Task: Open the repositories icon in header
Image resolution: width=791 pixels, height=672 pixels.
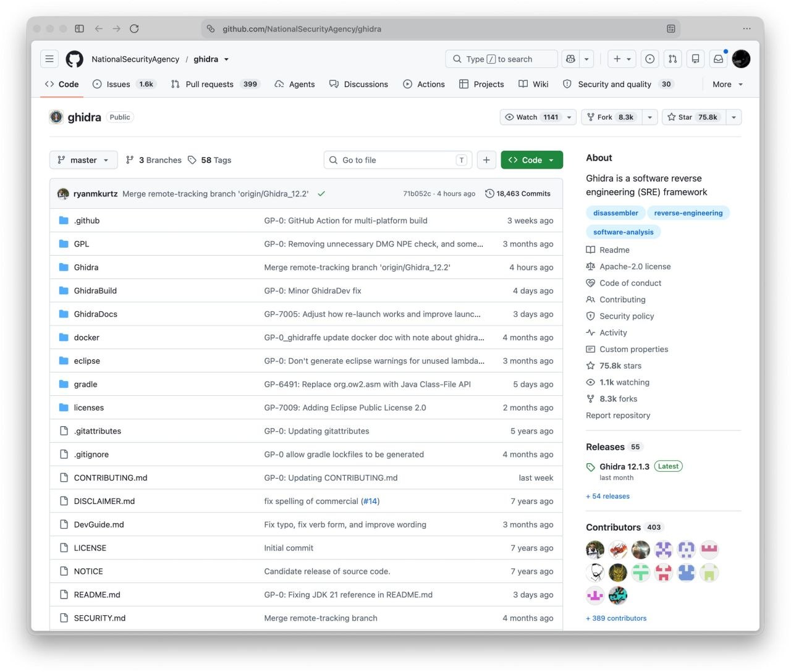Action: point(695,59)
